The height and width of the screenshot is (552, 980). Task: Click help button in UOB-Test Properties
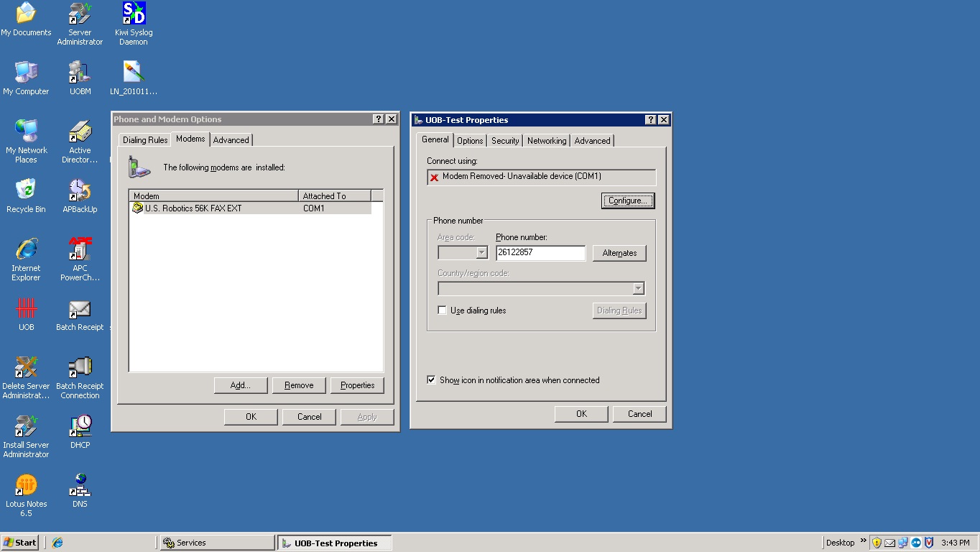[651, 119]
